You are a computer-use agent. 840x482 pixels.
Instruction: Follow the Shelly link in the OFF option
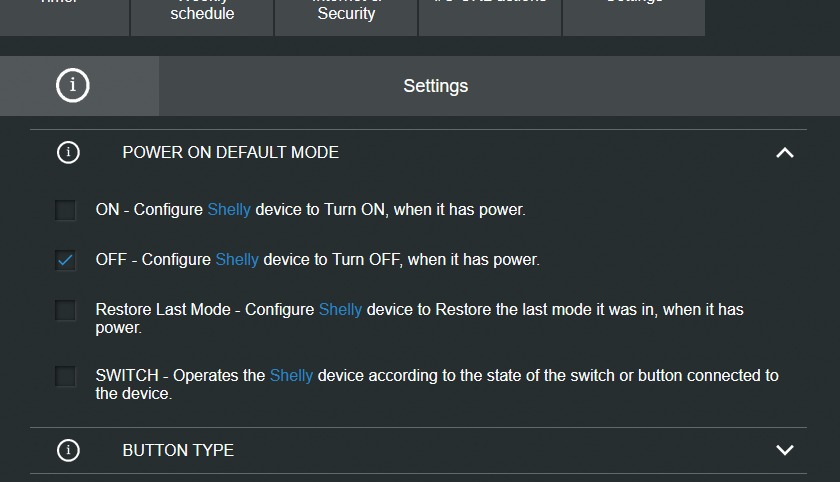[237, 260]
